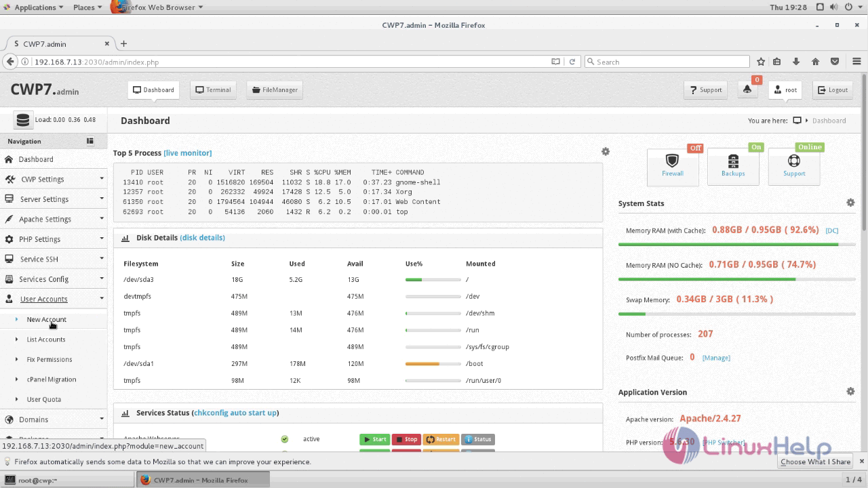Click the Apache Stop button
Viewport: 868px width, 488px height.
(x=407, y=439)
